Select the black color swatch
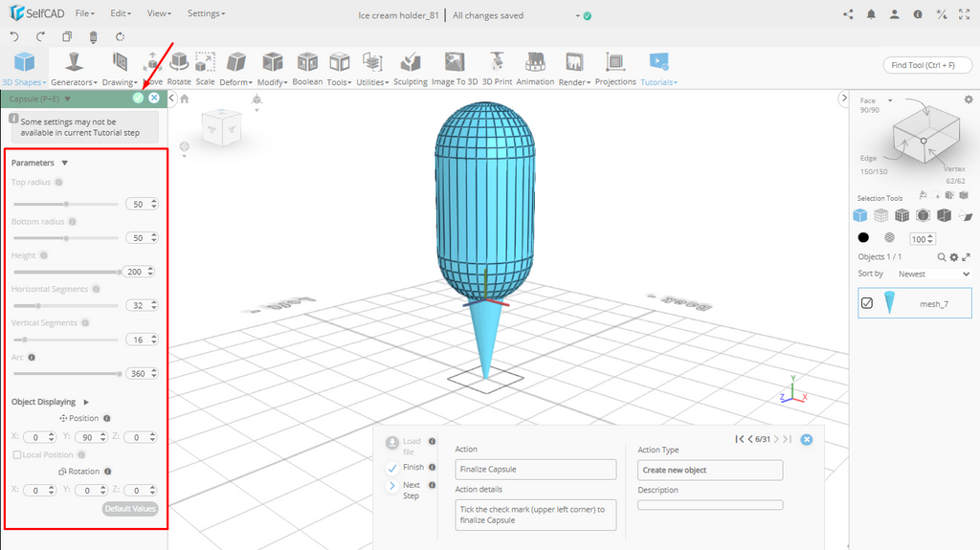 point(863,237)
